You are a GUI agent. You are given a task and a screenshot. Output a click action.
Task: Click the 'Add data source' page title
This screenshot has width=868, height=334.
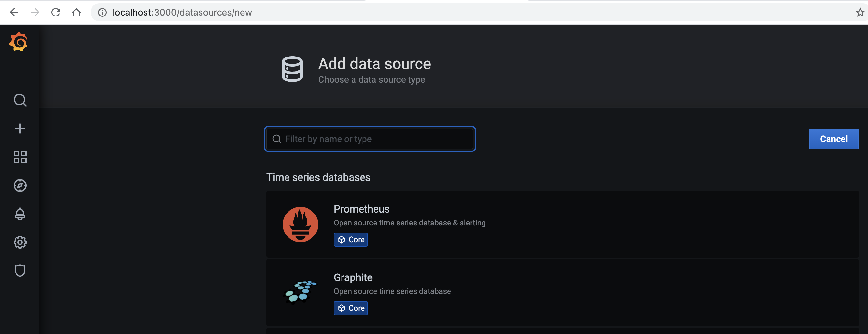[x=374, y=64]
